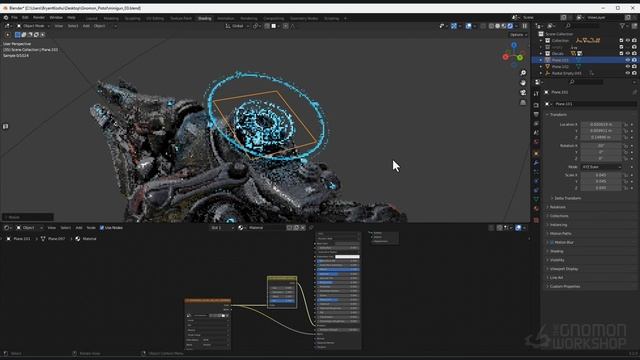Viewport: 640px width, 360px height.
Task: Open the File menu
Action: click(x=14, y=18)
